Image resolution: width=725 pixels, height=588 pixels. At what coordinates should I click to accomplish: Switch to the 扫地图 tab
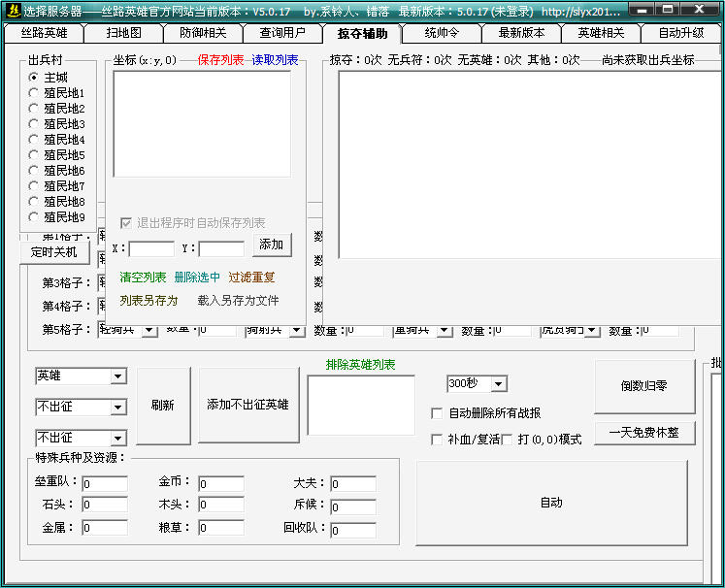pos(123,32)
